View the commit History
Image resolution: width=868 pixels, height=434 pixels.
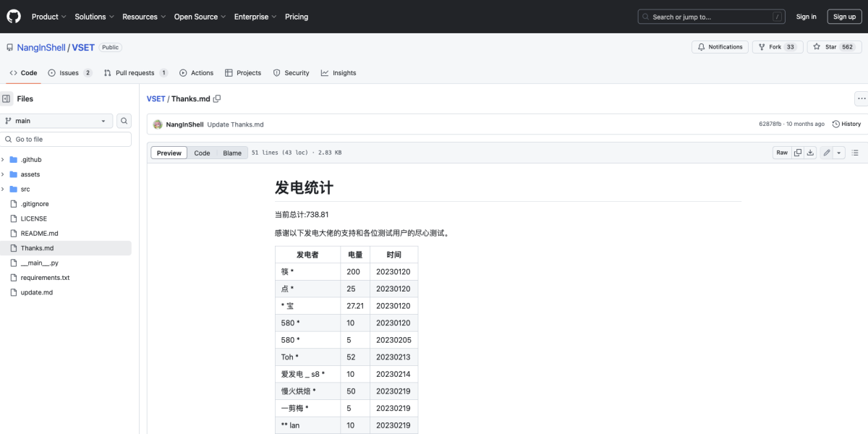click(846, 124)
